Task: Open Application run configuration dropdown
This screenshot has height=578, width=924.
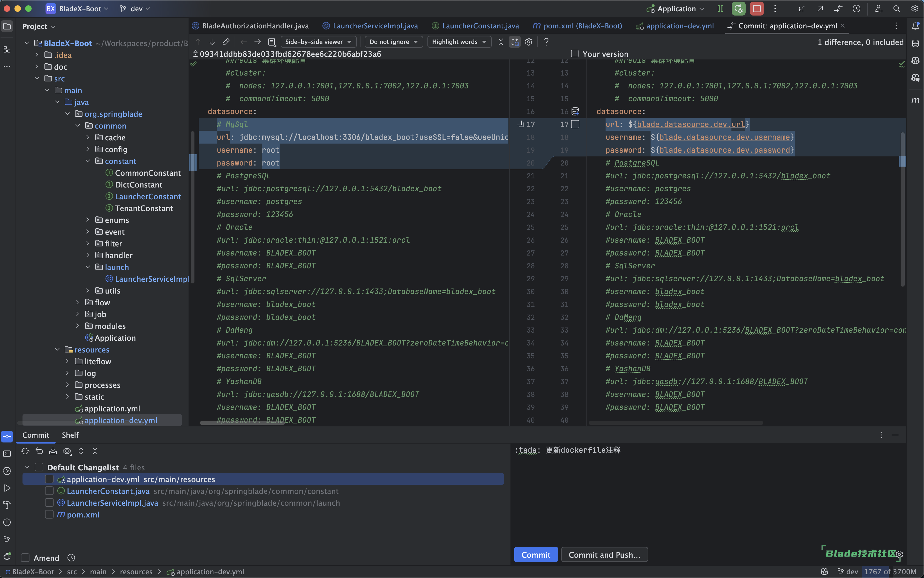Action: tap(676, 8)
